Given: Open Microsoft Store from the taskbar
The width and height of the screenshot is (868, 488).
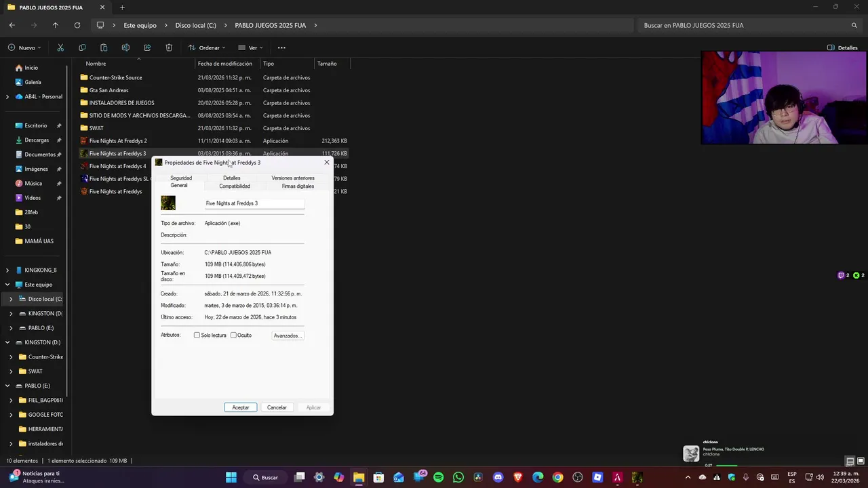Looking at the screenshot, I should tap(378, 477).
